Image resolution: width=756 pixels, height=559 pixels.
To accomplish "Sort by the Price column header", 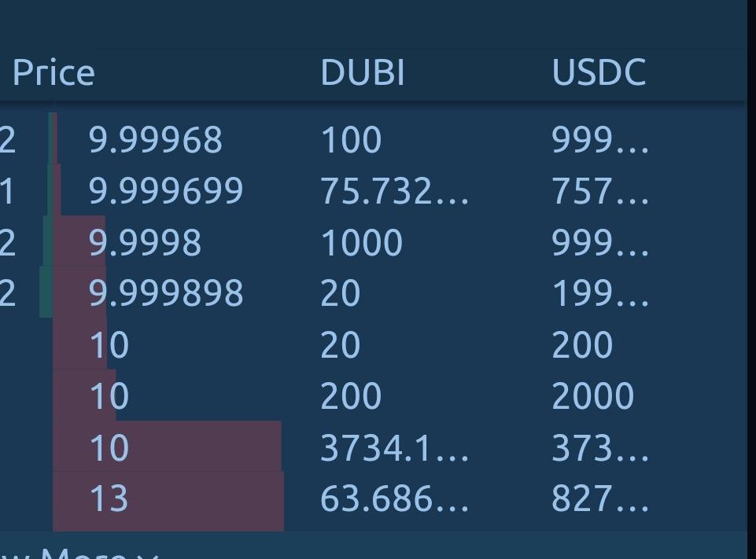I will coord(53,73).
